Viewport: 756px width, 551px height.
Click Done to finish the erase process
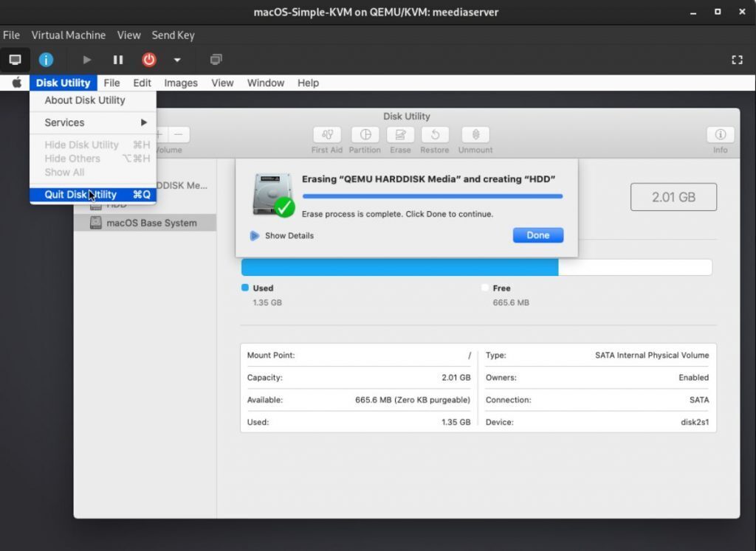tap(537, 235)
